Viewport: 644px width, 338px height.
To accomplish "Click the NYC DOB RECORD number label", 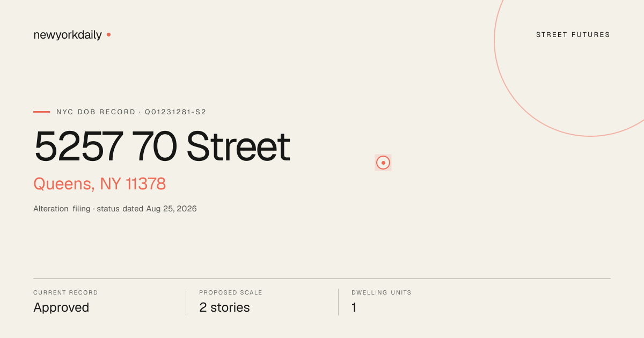I will pos(131,112).
